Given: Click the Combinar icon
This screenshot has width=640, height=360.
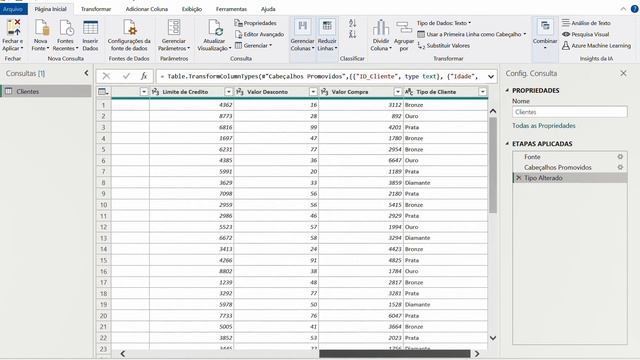Looking at the screenshot, I should tap(545, 27).
